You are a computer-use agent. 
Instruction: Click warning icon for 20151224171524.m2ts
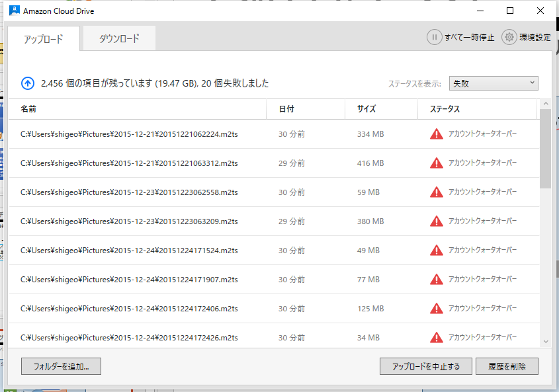click(x=437, y=251)
